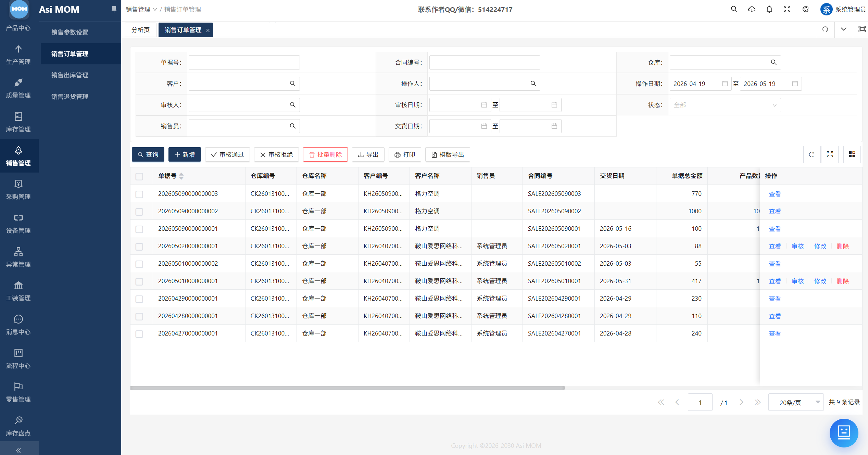This screenshot has width=868, height=455.
Task: Click the table fullscreen expand icon
Action: tap(830, 155)
